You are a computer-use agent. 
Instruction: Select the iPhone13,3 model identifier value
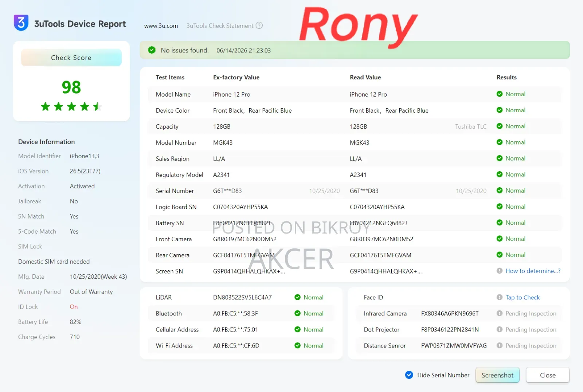pyautogui.click(x=85, y=156)
